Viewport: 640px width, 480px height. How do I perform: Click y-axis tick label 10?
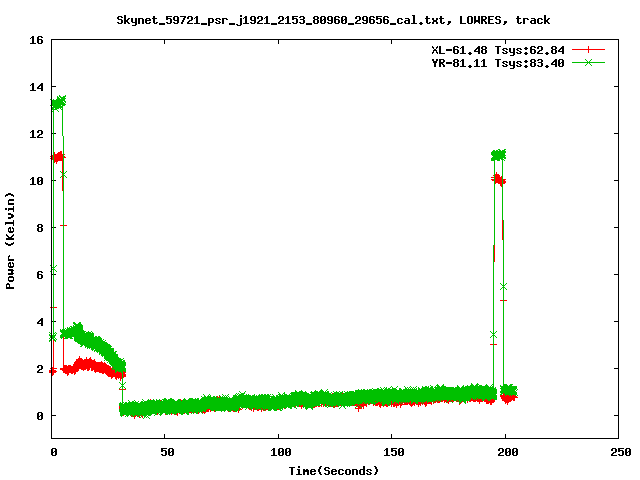click(x=36, y=181)
